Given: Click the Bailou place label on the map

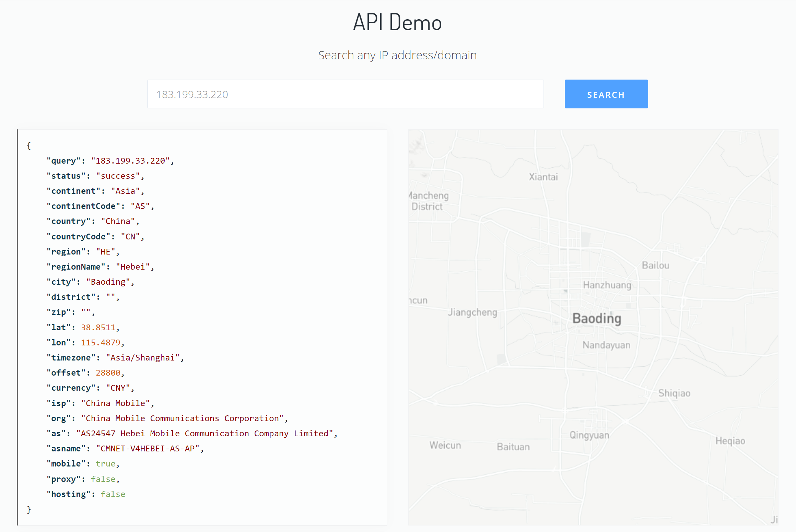Looking at the screenshot, I should 655,265.
